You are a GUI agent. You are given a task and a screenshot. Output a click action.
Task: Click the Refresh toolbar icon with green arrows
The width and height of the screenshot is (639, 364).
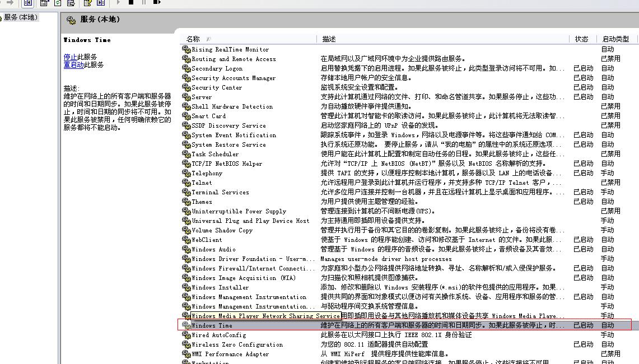click(58, 2)
